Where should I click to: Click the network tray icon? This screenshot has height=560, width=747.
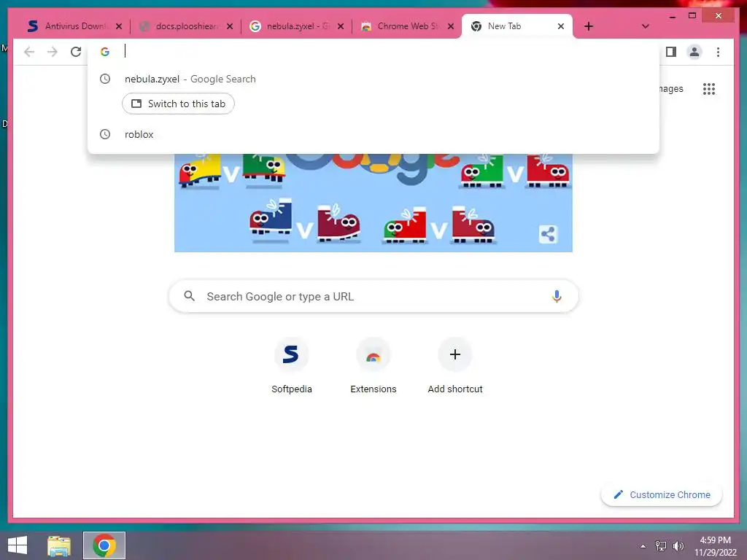(661, 546)
